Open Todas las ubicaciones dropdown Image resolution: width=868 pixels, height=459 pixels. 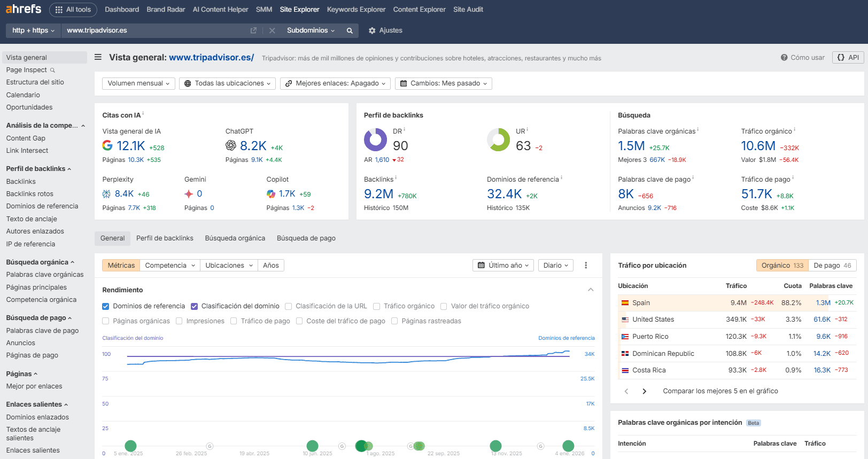pos(227,83)
